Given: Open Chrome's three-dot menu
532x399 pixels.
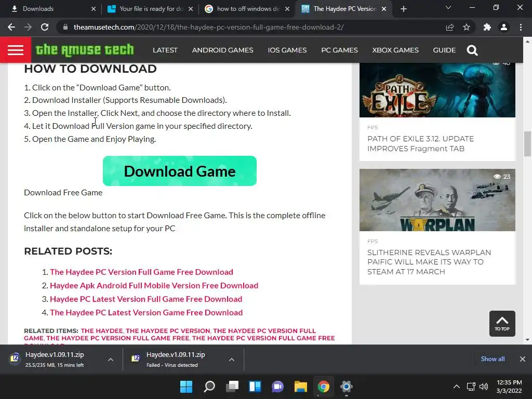Looking at the screenshot, I should [521, 27].
